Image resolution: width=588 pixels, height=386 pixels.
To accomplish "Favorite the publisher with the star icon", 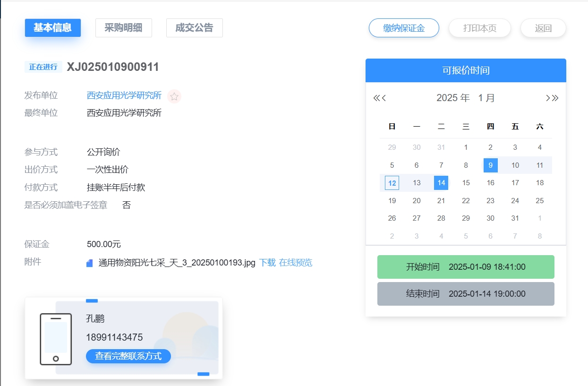I will (174, 95).
